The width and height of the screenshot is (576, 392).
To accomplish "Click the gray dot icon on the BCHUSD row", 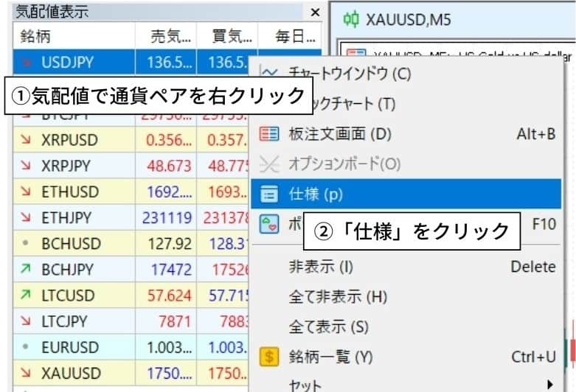I will tap(25, 242).
